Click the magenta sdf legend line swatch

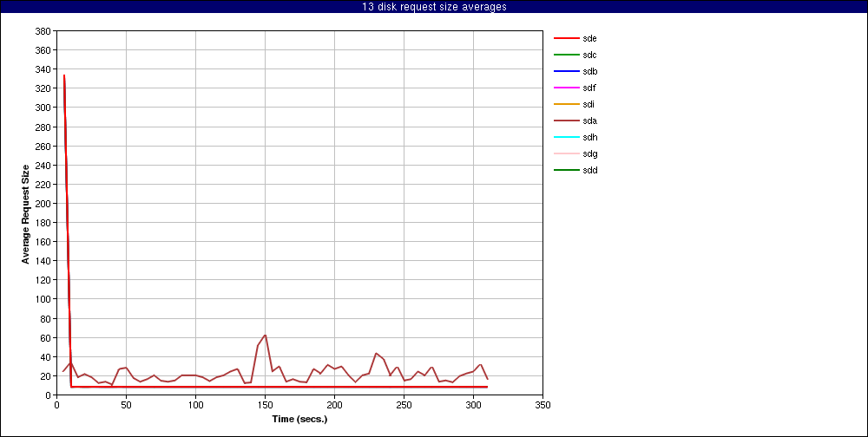(566, 88)
